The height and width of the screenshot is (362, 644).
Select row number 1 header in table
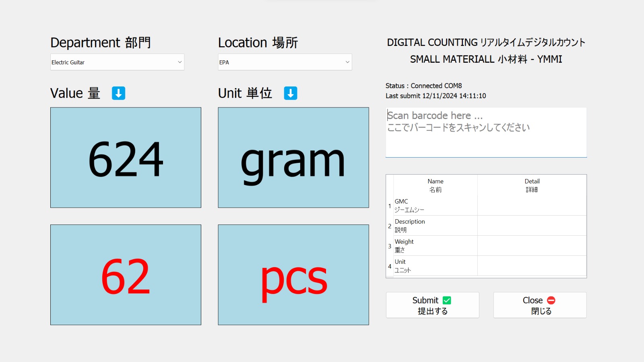(x=390, y=206)
